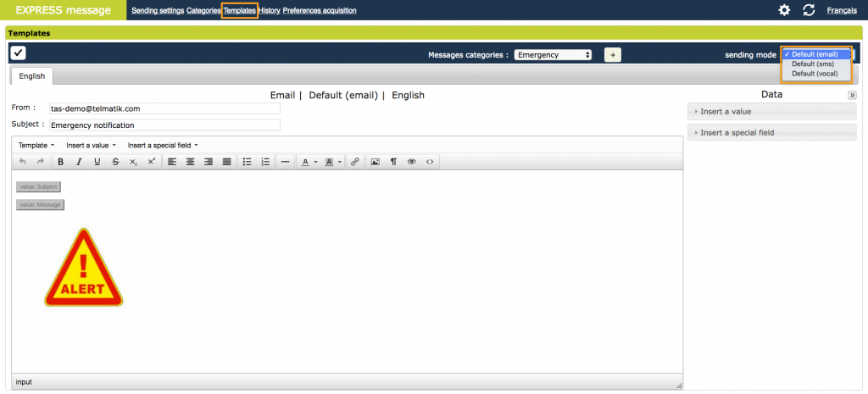Click the From email address field
Screen dimensions: 868x394
coord(164,108)
